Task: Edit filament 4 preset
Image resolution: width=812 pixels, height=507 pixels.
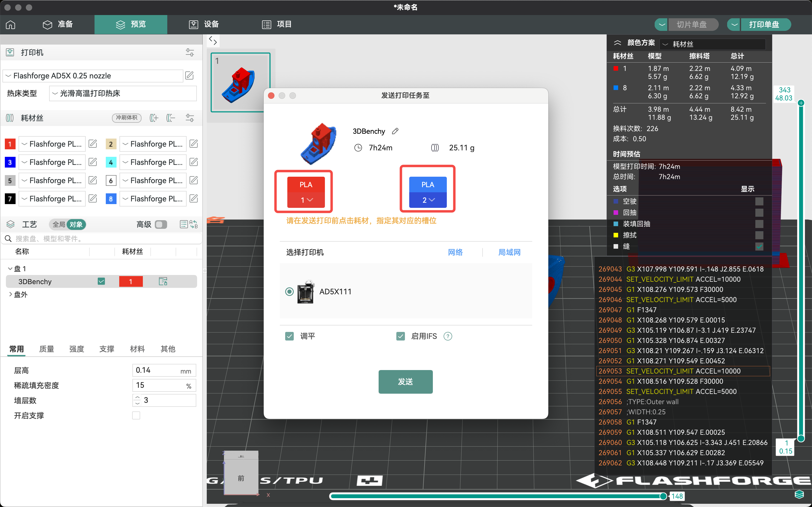Action: pos(194,162)
